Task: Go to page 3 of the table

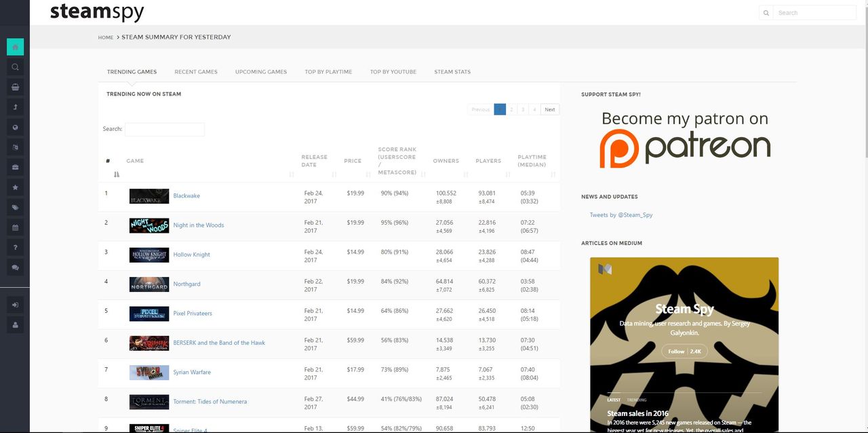Action: tap(523, 109)
